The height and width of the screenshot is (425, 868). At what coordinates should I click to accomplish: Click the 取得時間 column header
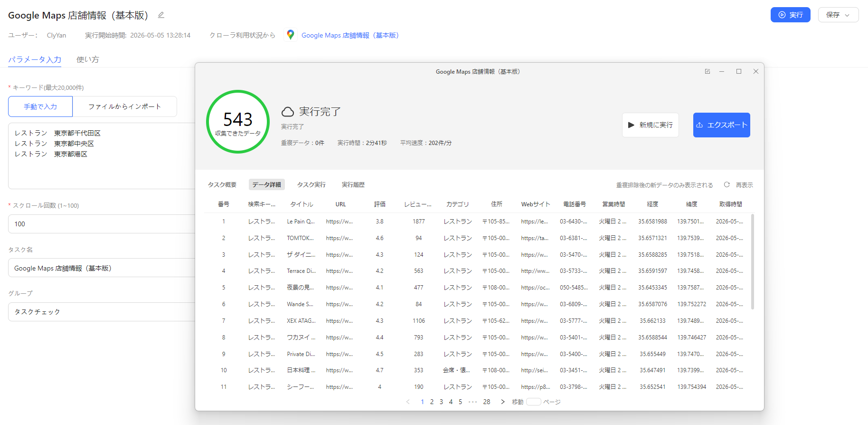coord(730,204)
